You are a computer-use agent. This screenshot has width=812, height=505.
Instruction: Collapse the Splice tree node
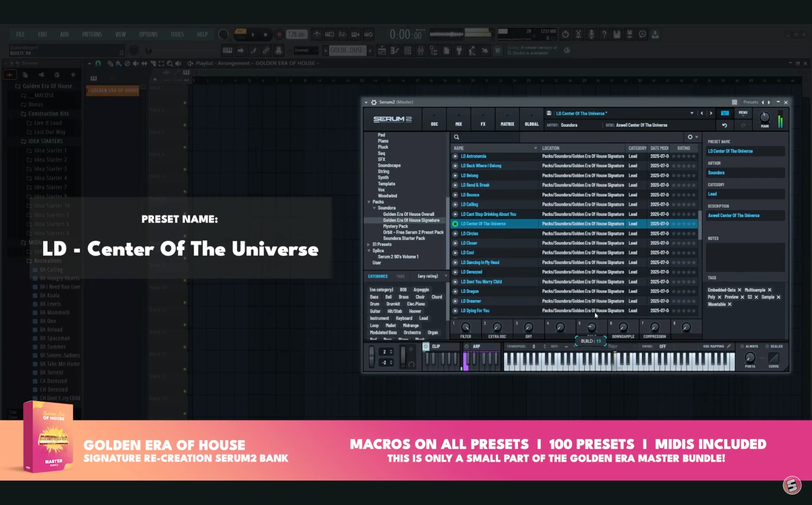[x=369, y=250]
